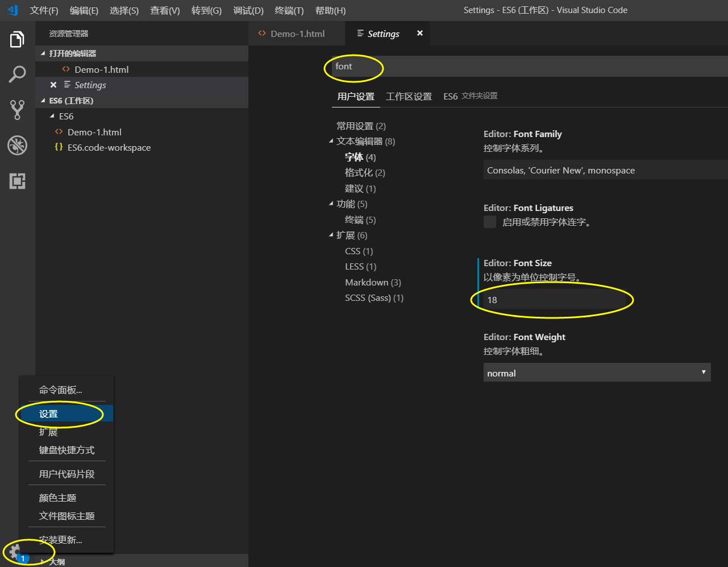728x567 pixels.
Task: Select the ES6 Folder Settings tab
Action: tap(471, 96)
